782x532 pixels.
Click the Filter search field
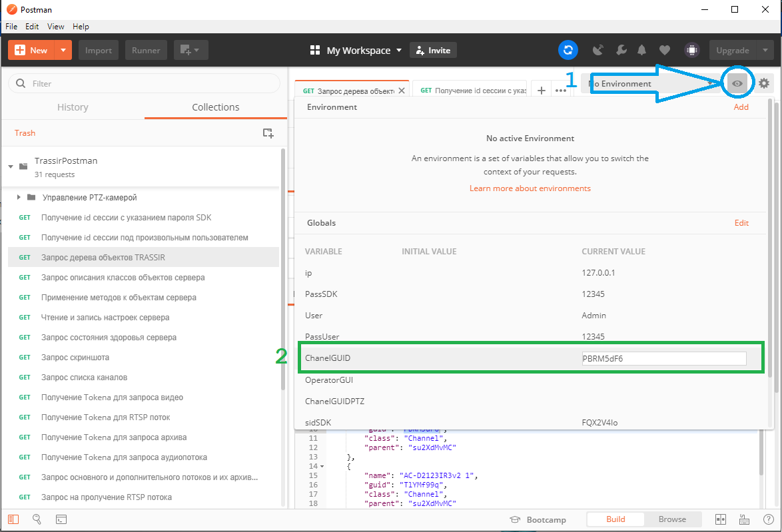144,83
